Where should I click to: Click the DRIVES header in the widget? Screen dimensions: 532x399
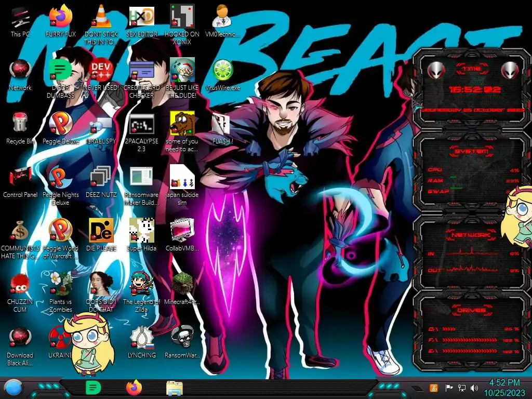(x=471, y=310)
